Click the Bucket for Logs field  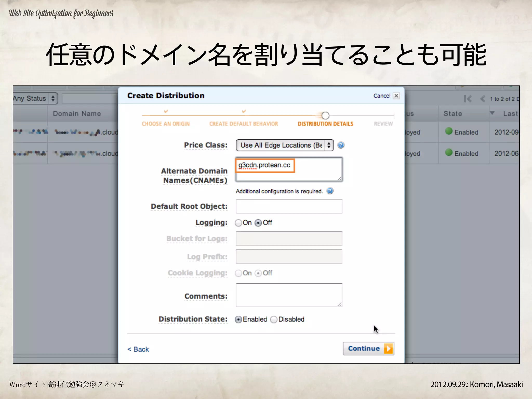289,238
